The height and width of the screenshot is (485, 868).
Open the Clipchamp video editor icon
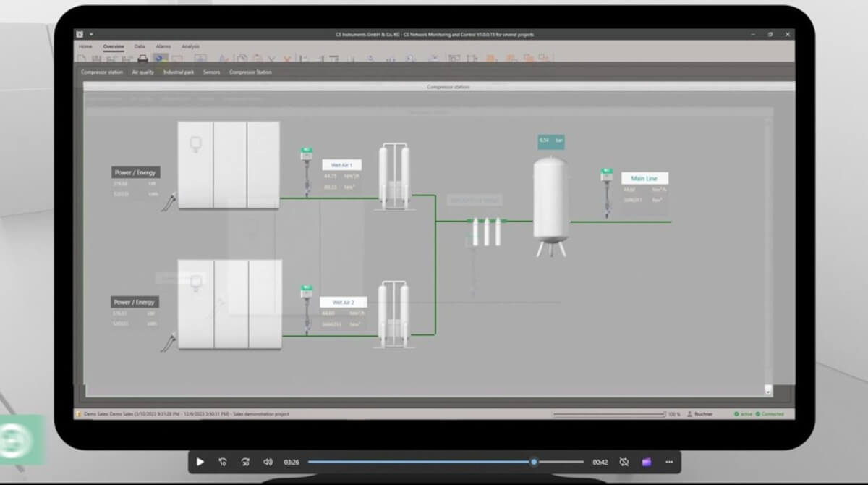click(x=647, y=462)
